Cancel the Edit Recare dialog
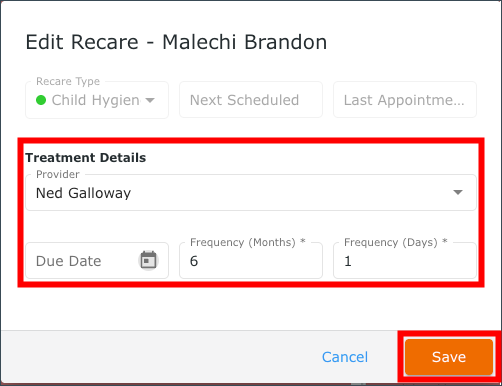The width and height of the screenshot is (502, 386). click(345, 357)
